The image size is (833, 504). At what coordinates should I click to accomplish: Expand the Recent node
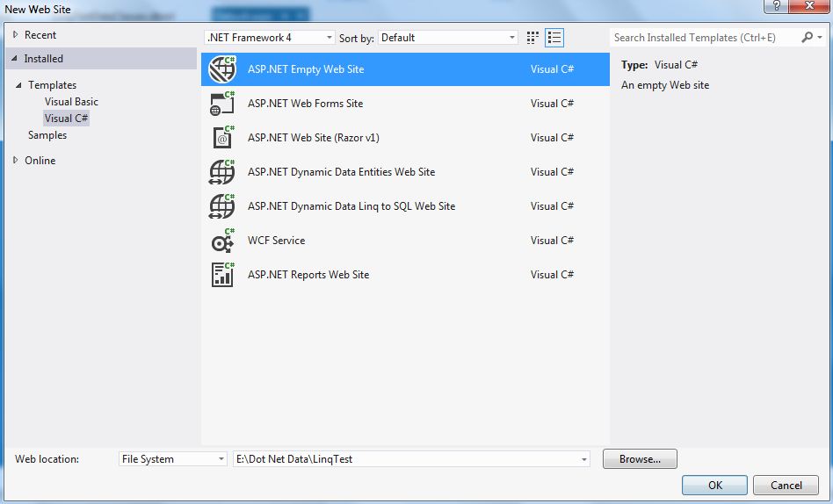point(16,34)
